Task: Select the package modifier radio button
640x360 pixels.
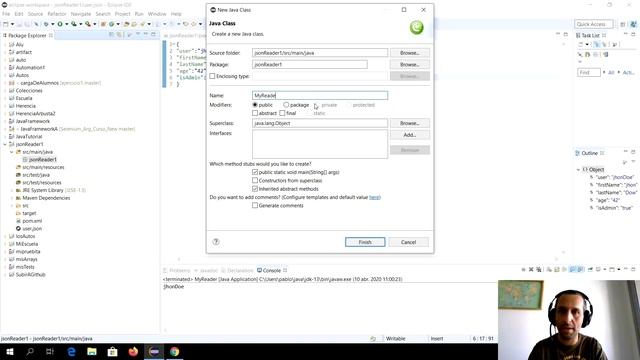Action: 286,105
